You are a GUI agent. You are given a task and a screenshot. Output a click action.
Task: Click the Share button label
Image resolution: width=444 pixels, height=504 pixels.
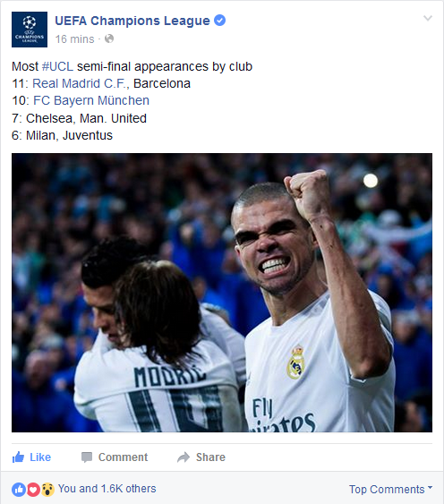[211, 457]
